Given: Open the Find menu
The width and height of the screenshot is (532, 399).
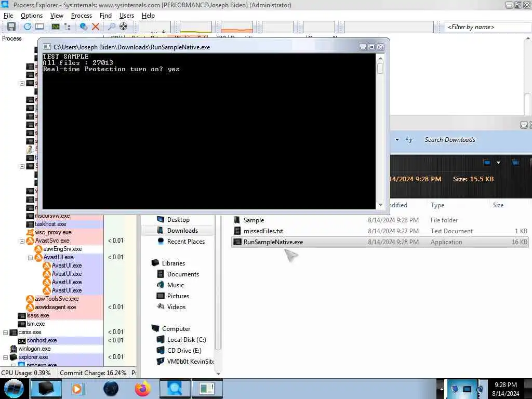Looking at the screenshot, I should tap(105, 16).
